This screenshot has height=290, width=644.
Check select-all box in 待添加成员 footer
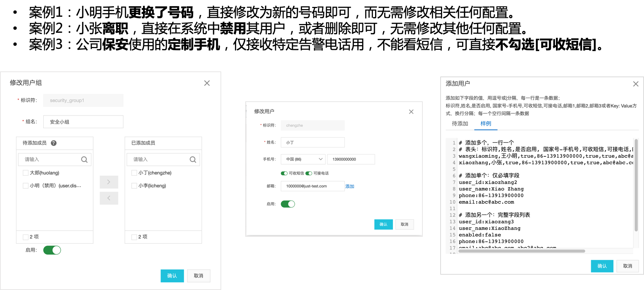point(25,237)
